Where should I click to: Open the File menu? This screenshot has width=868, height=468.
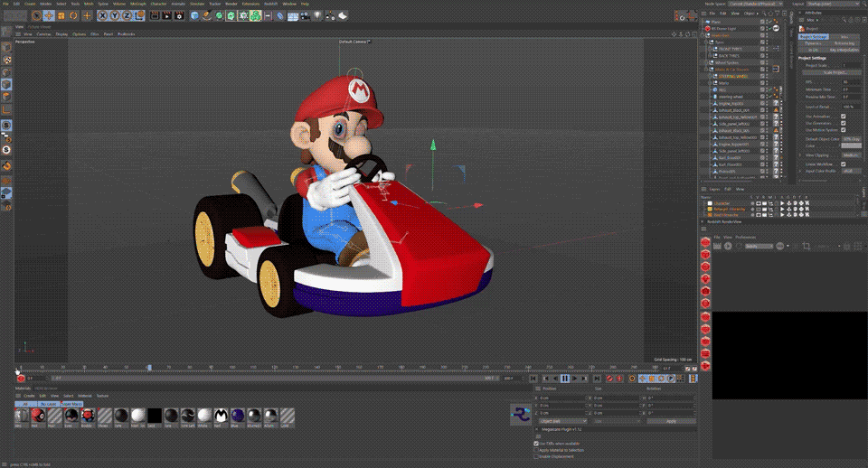(6, 4)
